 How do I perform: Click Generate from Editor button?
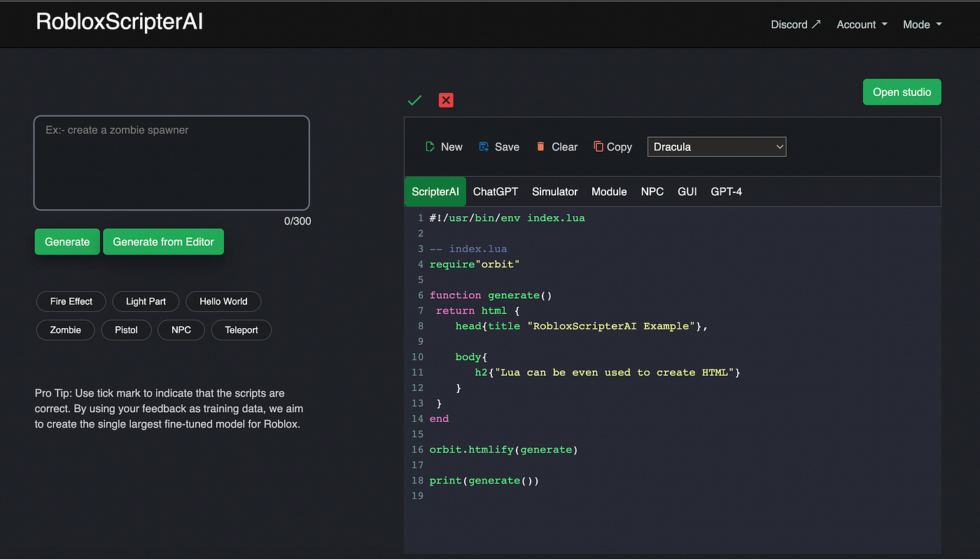click(x=164, y=241)
